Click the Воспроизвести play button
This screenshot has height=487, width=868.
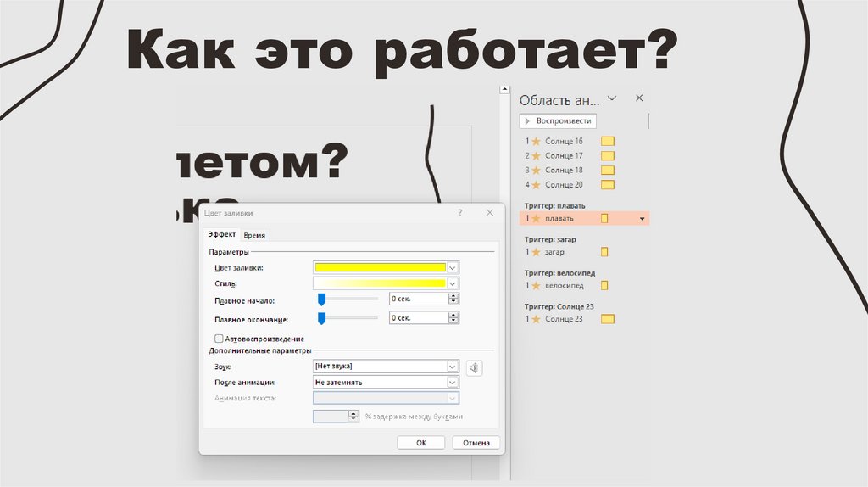tap(558, 120)
